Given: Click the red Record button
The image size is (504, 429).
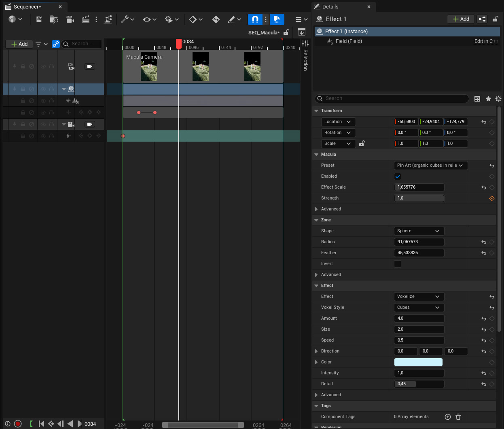Looking at the screenshot, I should [18, 424].
